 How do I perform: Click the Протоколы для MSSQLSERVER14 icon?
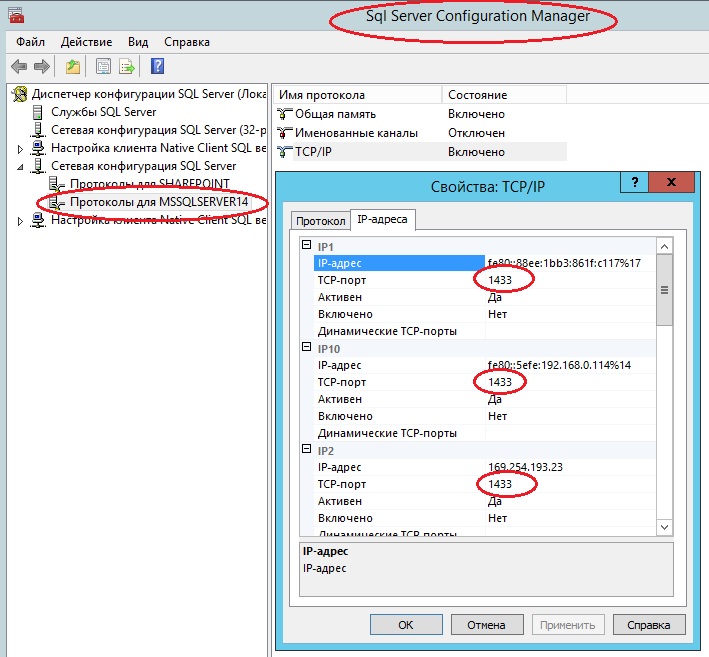point(57,202)
